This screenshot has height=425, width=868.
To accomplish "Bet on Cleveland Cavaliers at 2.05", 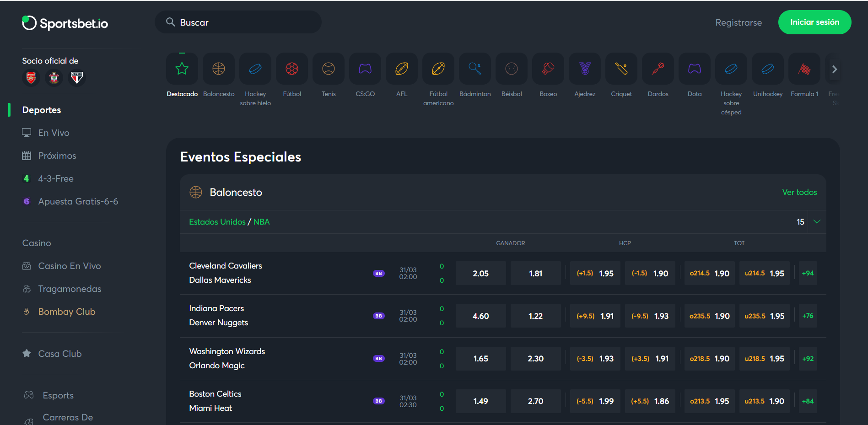I will tap(480, 273).
